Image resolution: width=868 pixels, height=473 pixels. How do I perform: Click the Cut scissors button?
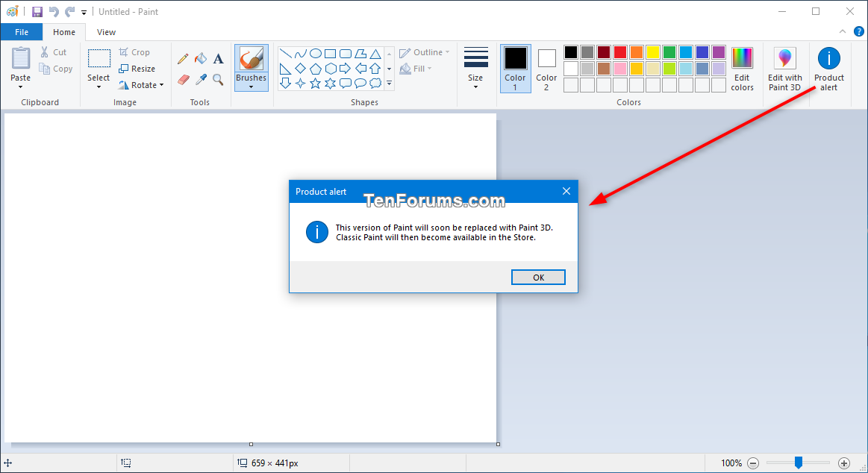[53, 52]
